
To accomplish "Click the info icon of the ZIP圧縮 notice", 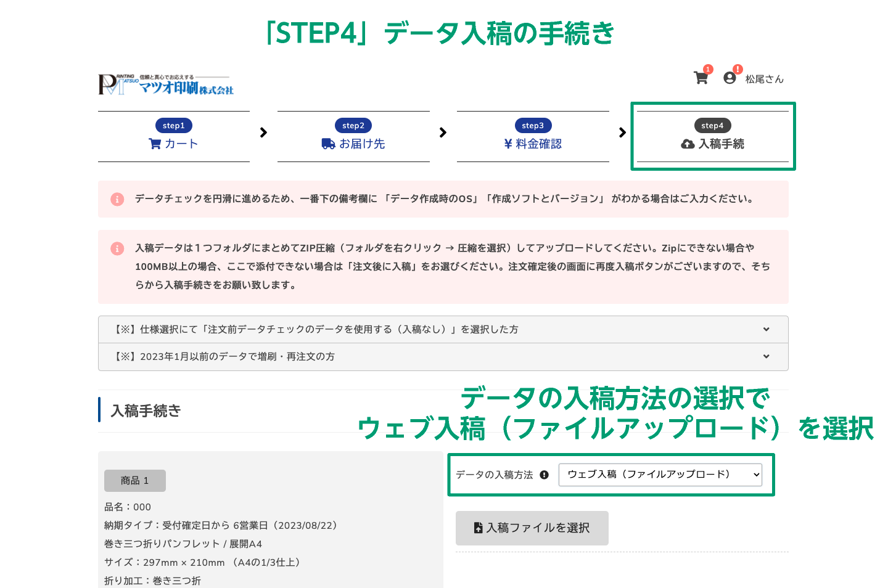I will (117, 248).
